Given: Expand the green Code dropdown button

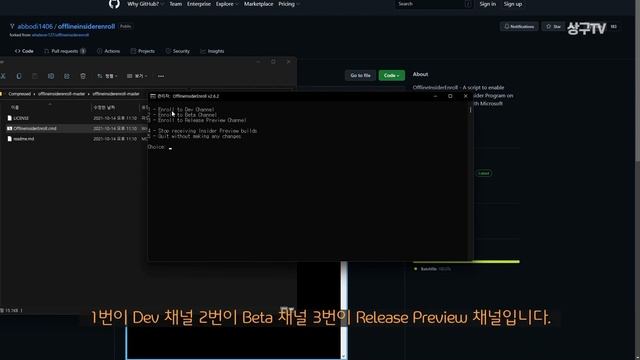Looking at the screenshot, I should coord(391,76).
